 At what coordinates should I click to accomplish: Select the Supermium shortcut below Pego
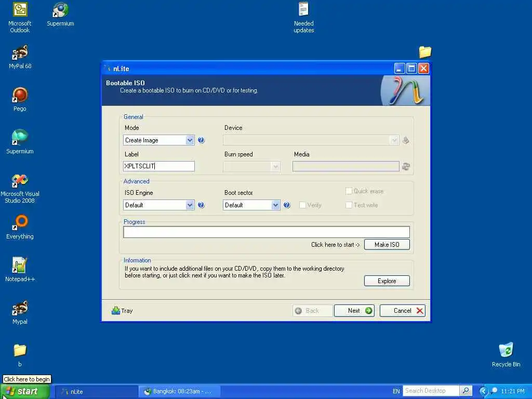click(x=20, y=142)
